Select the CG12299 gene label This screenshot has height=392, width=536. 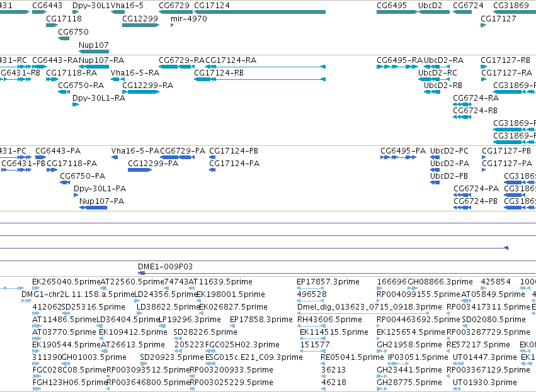140,18
